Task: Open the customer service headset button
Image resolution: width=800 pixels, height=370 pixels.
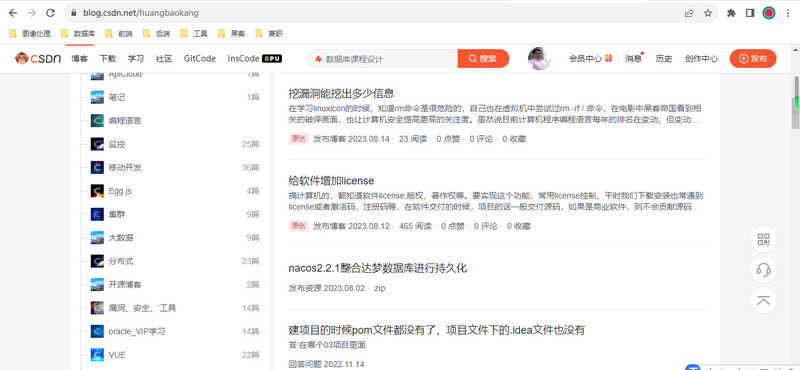Action: point(764,270)
